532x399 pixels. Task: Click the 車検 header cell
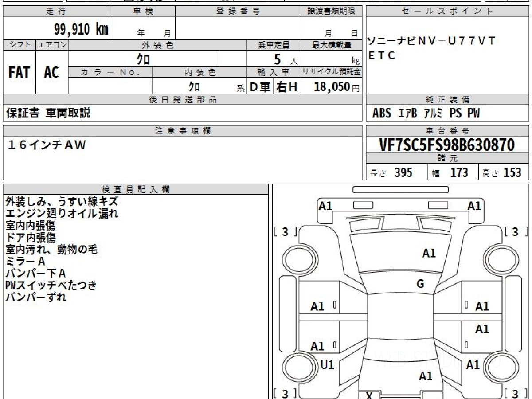143,12
